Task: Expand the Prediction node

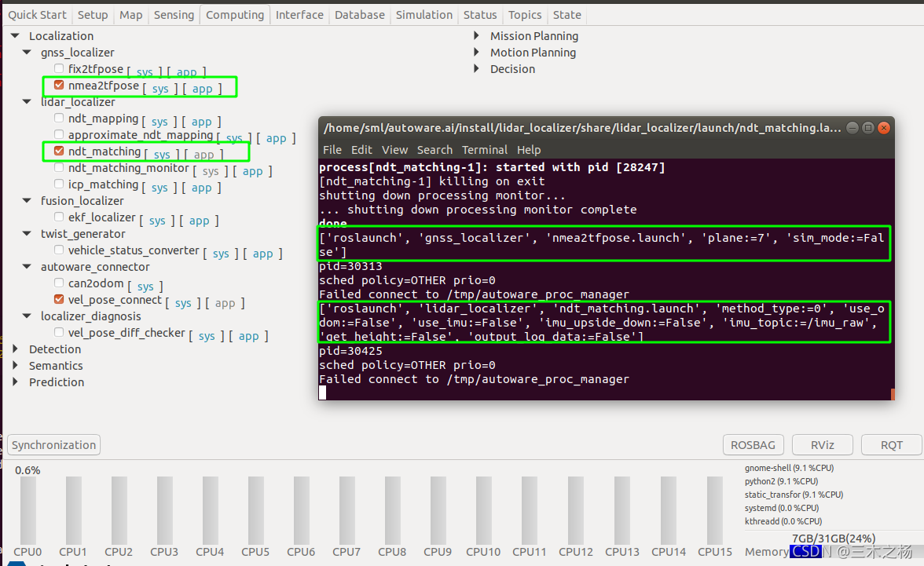Action: [x=16, y=382]
